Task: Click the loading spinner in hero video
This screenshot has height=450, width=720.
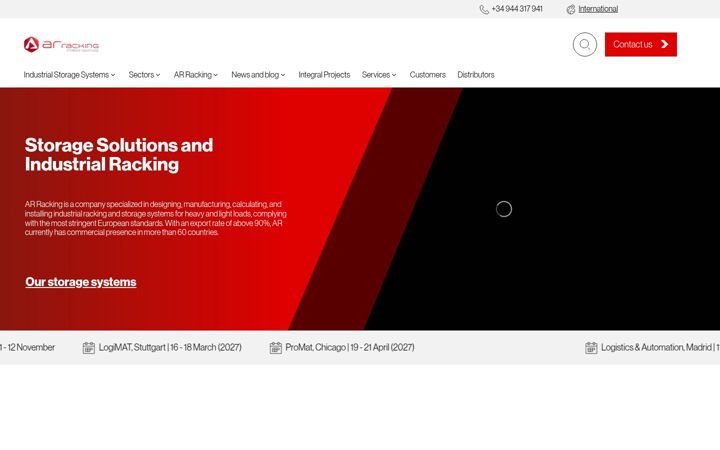Action: tap(504, 209)
